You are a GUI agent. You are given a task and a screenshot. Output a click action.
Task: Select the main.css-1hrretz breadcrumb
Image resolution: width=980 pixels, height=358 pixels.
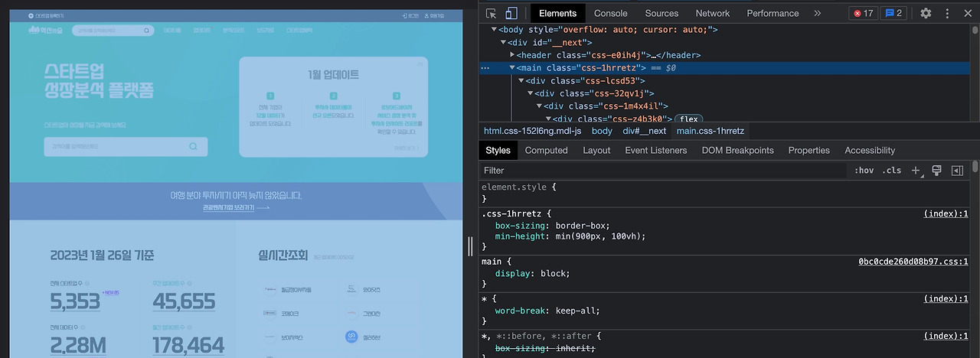point(710,131)
